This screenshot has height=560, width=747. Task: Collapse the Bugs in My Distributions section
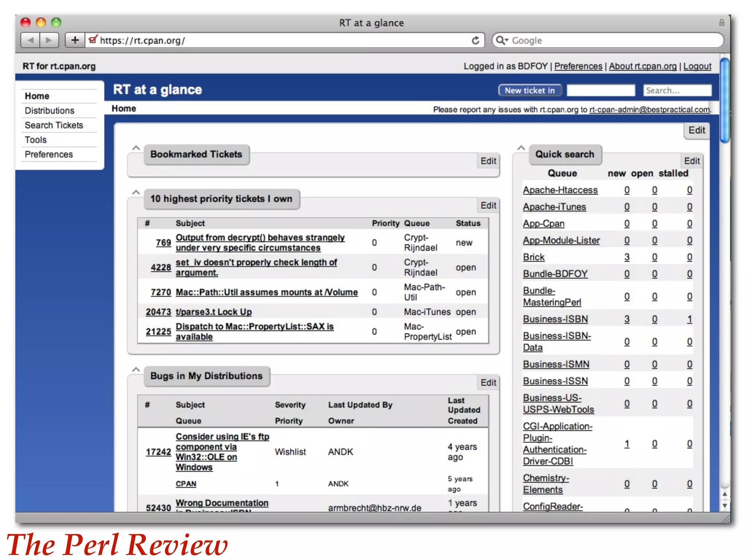pos(136,370)
